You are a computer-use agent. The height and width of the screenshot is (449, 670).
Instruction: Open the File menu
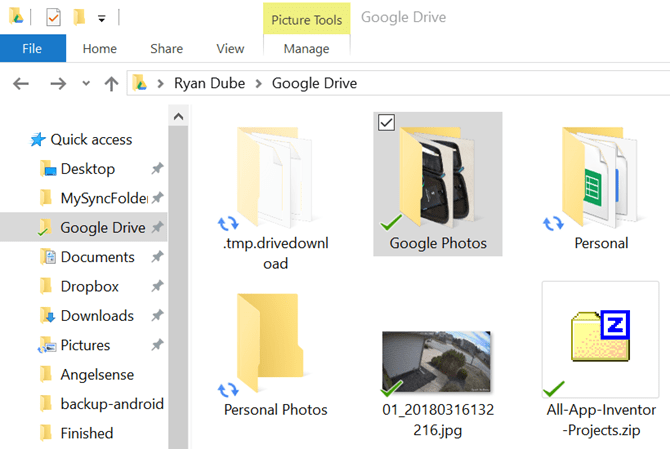coord(32,48)
